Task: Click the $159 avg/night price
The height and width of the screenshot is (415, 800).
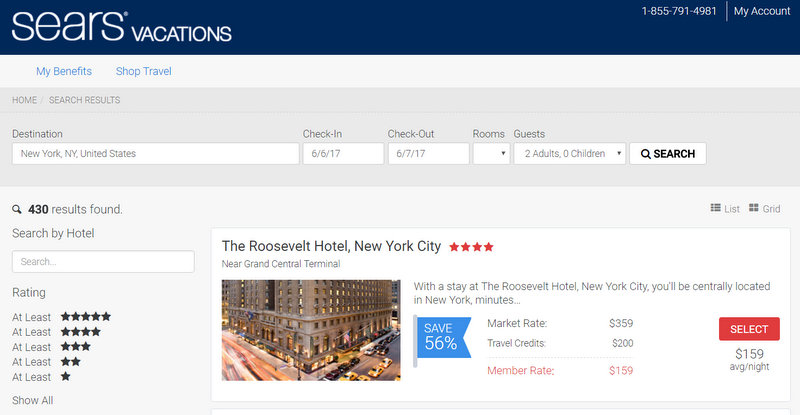Action: click(749, 359)
